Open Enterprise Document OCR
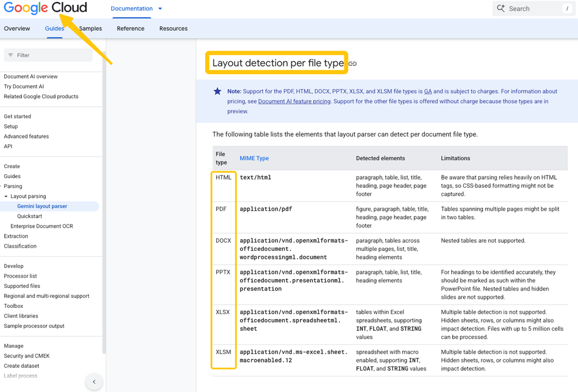Image resolution: width=578 pixels, height=392 pixels. pos(42,226)
